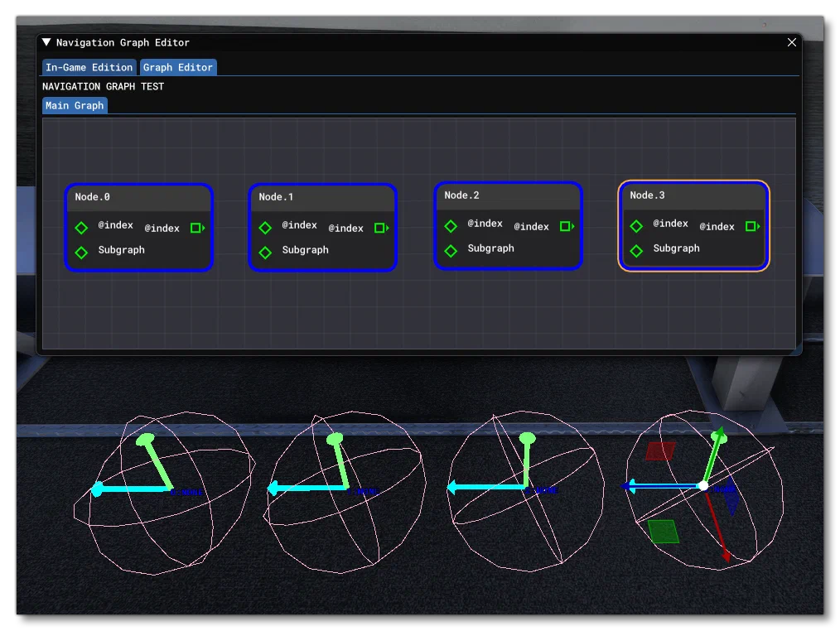Screen dimensions: 840x631
Task: Click the green plane handle on the gizmo
Action: tap(664, 532)
